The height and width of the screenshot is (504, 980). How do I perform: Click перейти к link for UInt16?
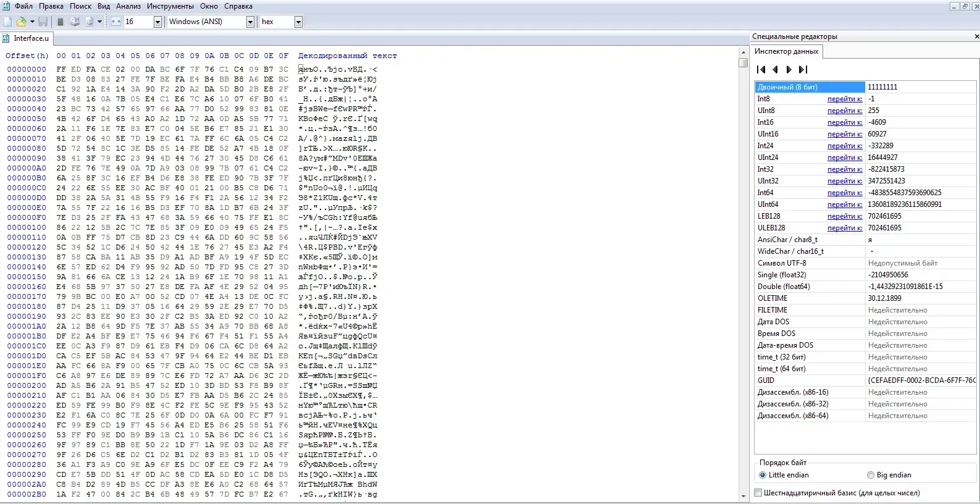(x=845, y=134)
